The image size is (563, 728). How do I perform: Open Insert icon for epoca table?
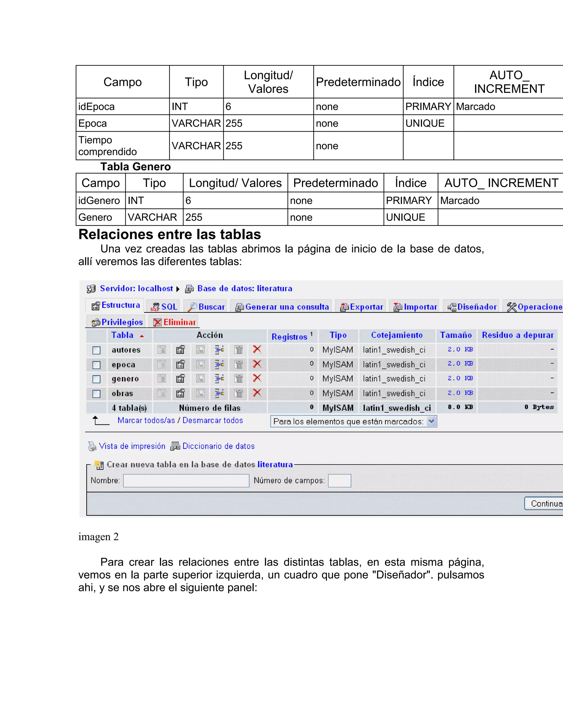tap(219, 364)
